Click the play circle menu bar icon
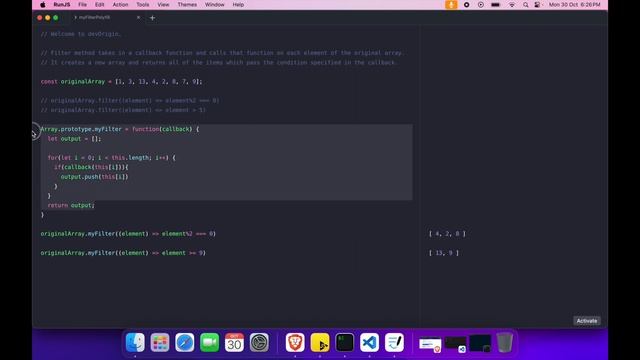Screen dimensions: 640x360 [x=481, y=5]
